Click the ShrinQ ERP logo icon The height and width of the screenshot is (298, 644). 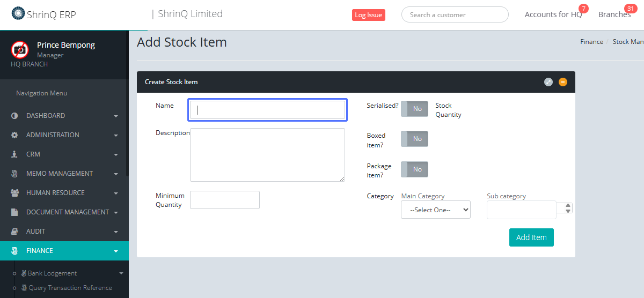click(18, 13)
